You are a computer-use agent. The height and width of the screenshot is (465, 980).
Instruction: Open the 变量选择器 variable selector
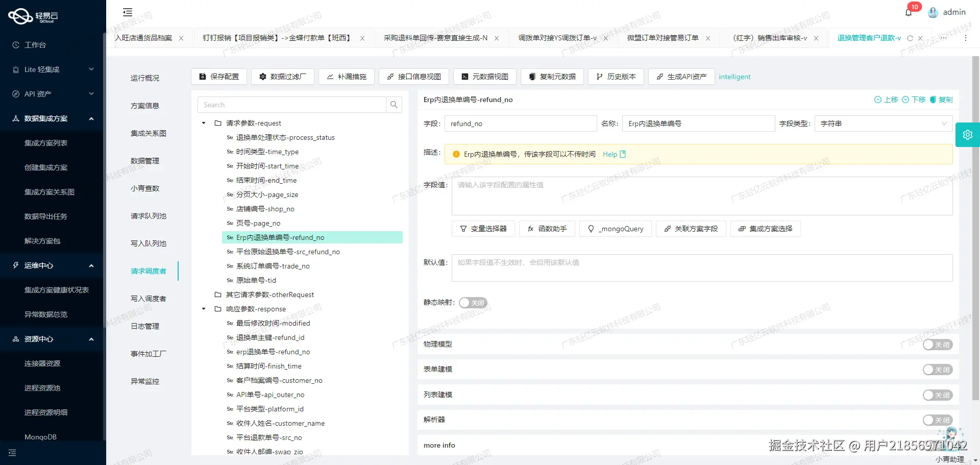point(483,229)
